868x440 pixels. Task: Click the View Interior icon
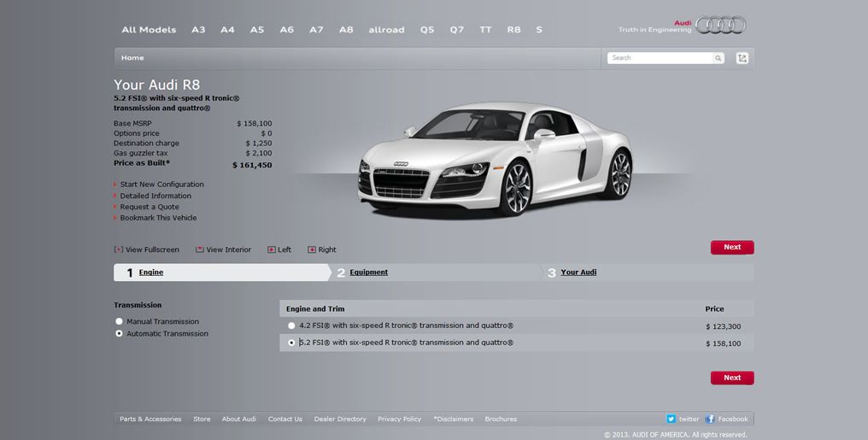tap(199, 249)
